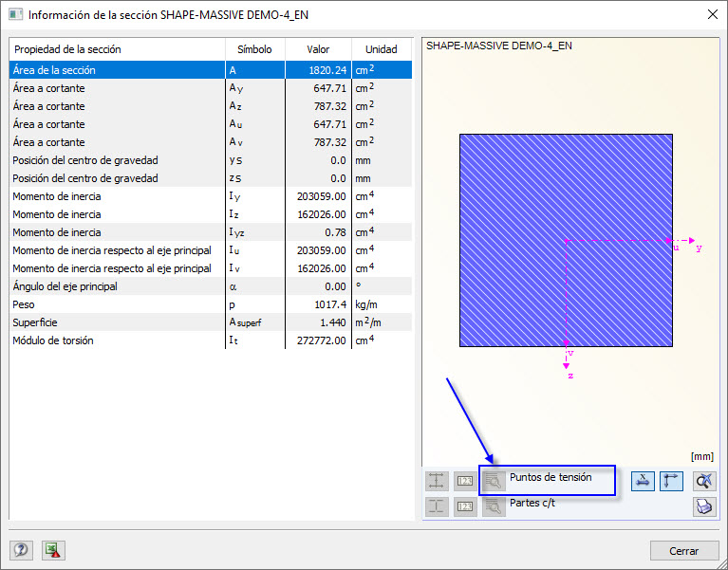Toggle principal axes display
Image resolution: width=728 pixels, height=570 pixels.
(x=671, y=481)
